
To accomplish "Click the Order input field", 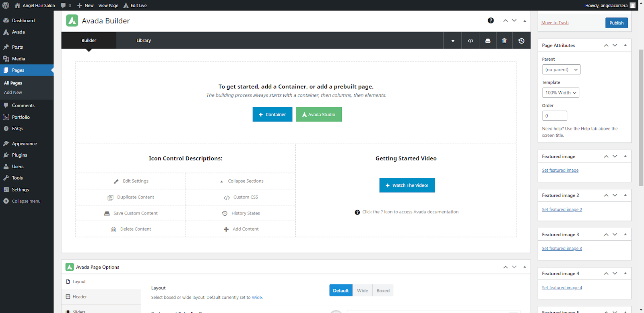I will coord(555,116).
